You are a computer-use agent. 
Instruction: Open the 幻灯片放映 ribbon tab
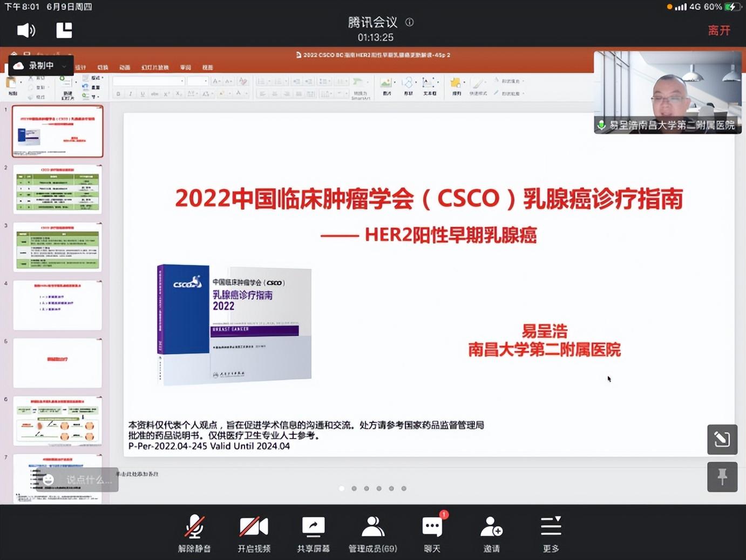155,67
